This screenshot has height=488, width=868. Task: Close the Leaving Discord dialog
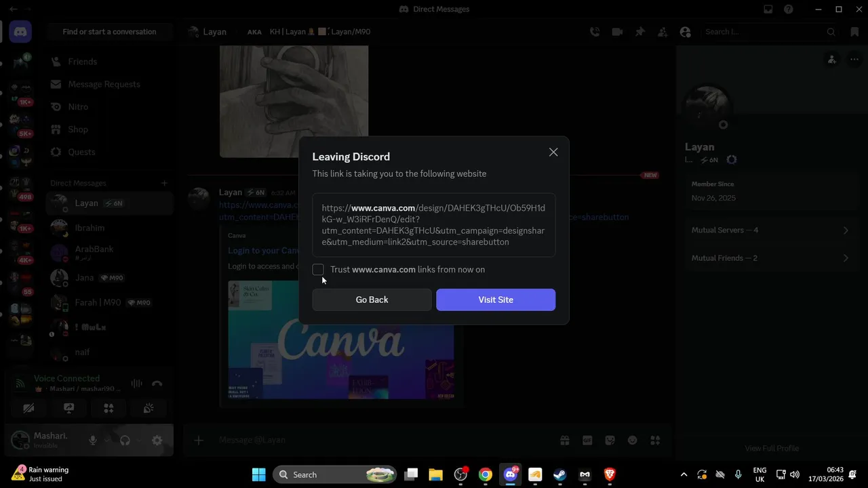coord(553,152)
